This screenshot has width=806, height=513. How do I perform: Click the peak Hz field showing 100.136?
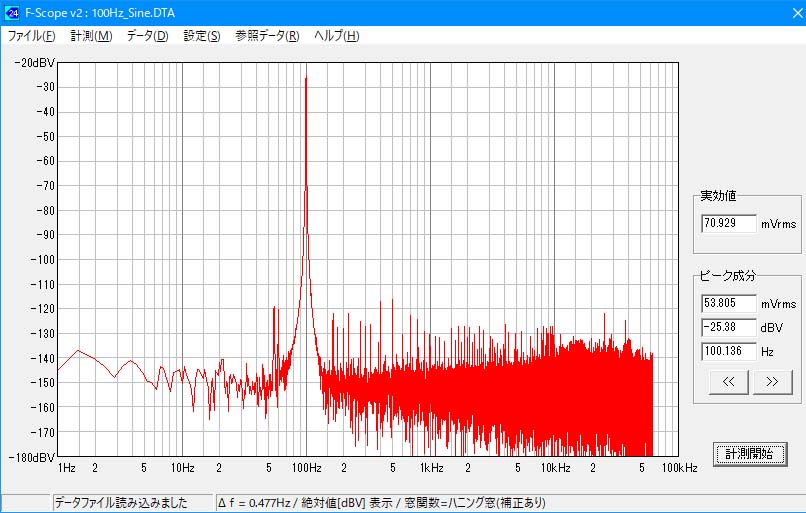tap(728, 351)
